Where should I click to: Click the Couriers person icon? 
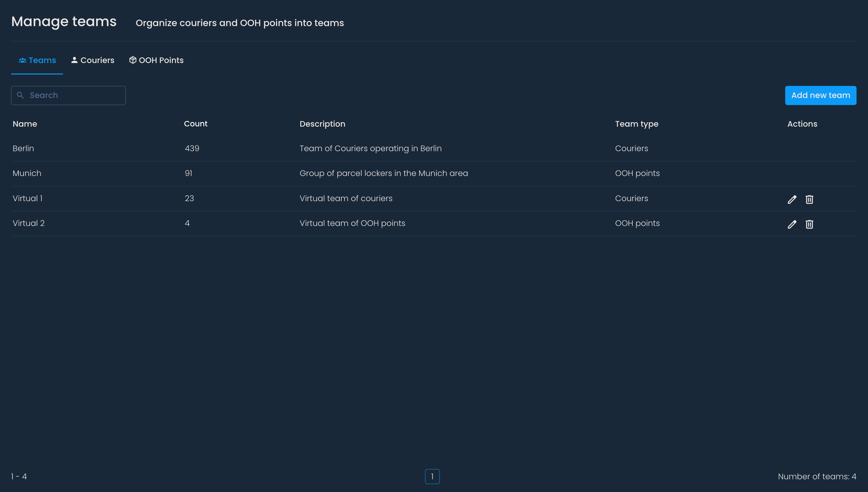75,60
